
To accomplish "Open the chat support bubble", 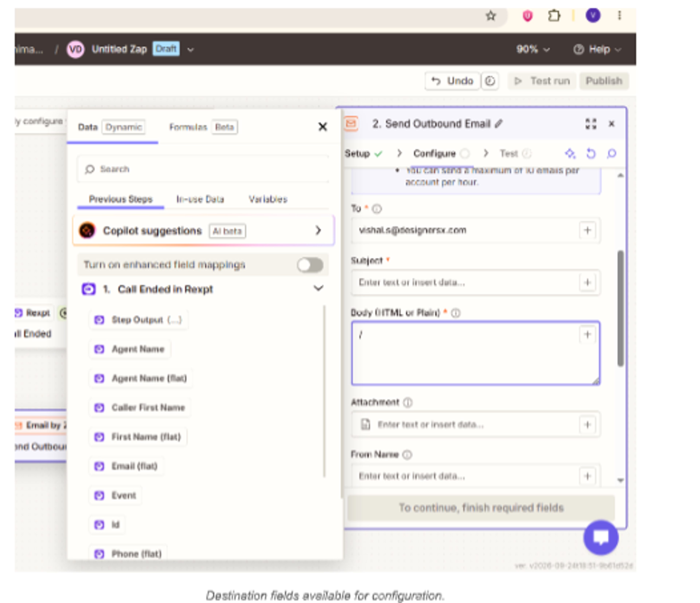I will tap(601, 537).
